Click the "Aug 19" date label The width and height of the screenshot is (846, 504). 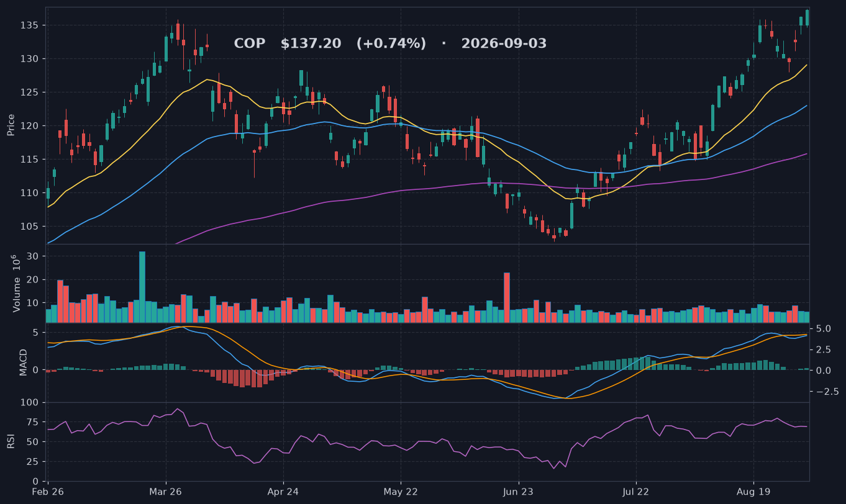pos(753,493)
